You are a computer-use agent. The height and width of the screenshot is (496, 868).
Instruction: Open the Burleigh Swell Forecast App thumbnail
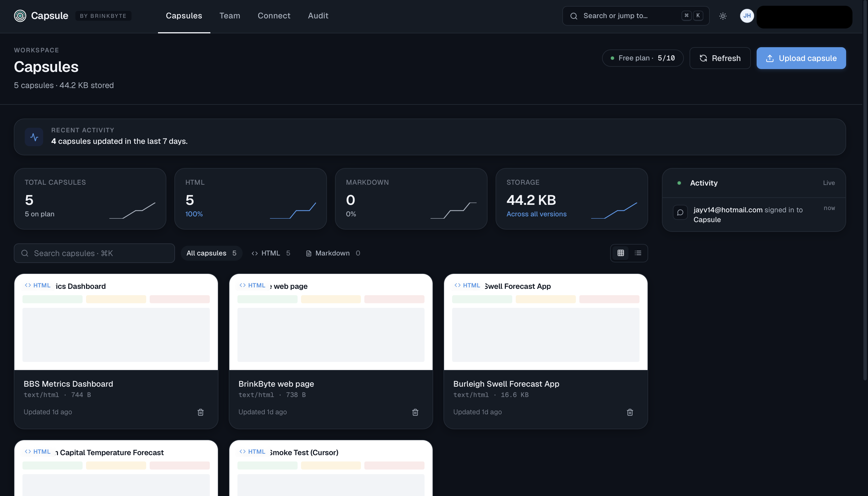[545, 322]
